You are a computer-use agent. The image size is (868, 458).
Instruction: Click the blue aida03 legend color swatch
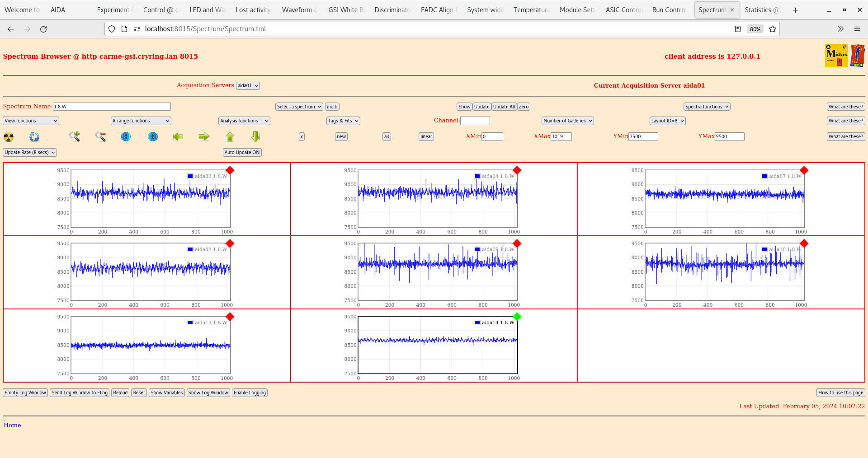pos(190,176)
